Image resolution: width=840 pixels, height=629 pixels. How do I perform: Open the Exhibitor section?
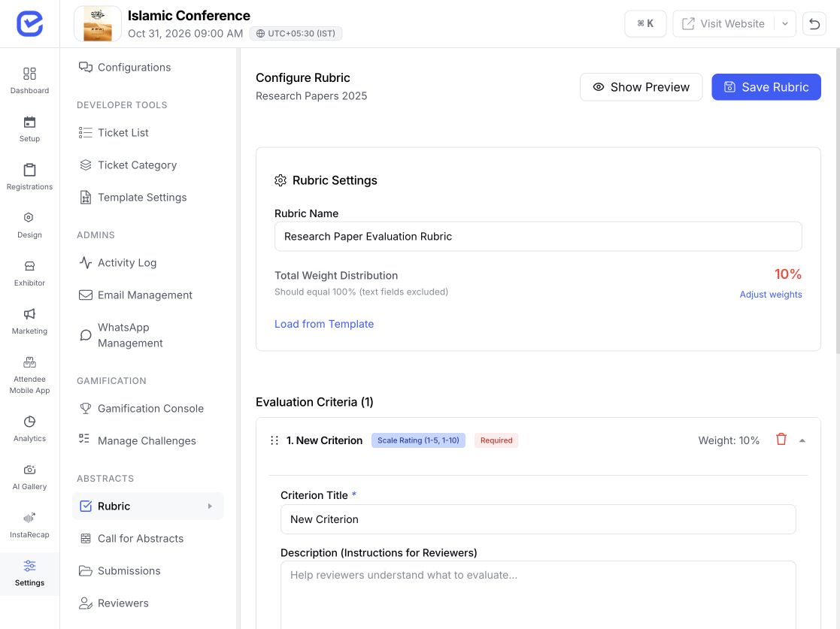(x=29, y=273)
